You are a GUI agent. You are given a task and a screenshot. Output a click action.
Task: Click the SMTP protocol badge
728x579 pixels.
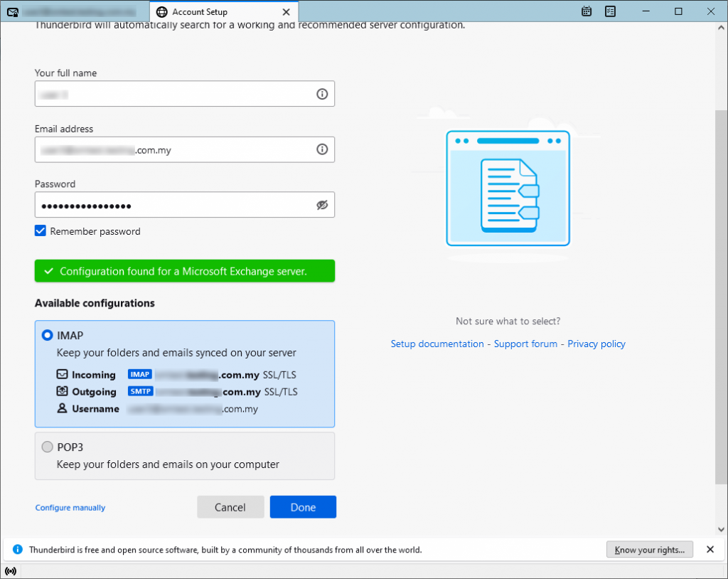[x=140, y=391]
